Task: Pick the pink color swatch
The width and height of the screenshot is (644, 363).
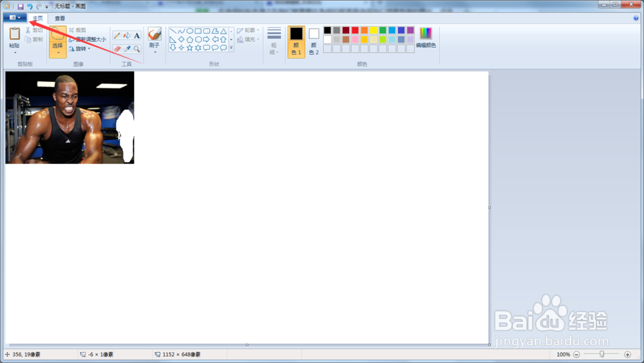Action: point(355,39)
